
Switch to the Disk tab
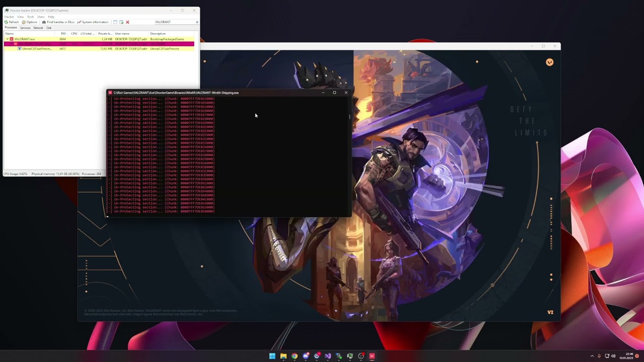point(49,28)
